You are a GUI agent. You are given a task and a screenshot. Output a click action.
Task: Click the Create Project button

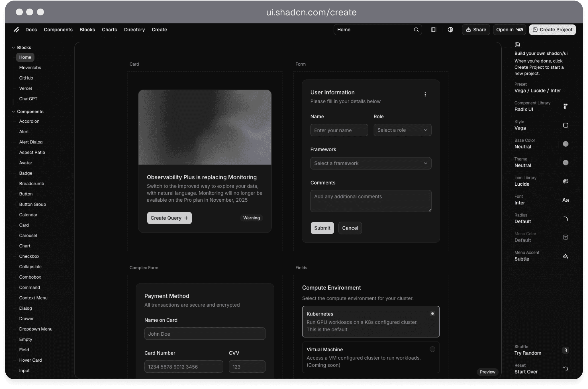[x=552, y=30]
